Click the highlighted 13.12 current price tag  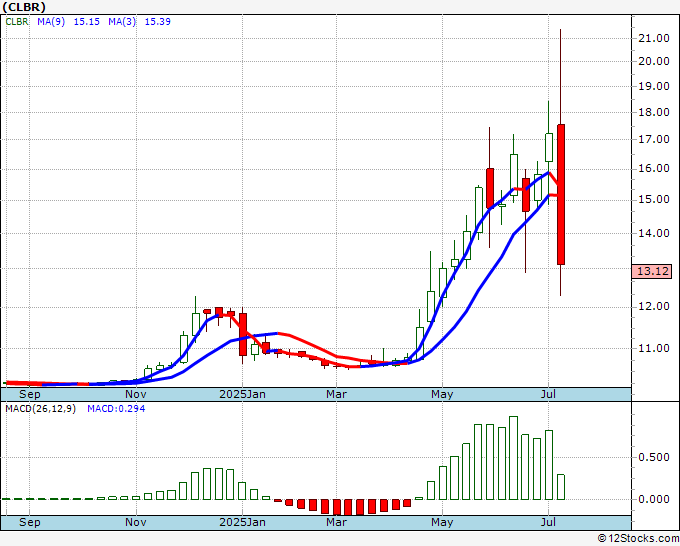click(x=652, y=271)
